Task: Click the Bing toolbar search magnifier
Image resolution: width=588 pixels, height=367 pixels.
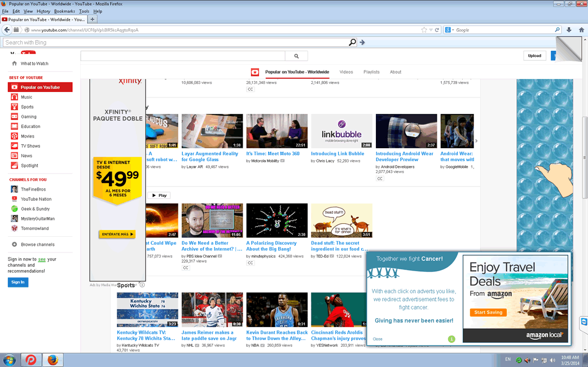Action: [x=353, y=42]
